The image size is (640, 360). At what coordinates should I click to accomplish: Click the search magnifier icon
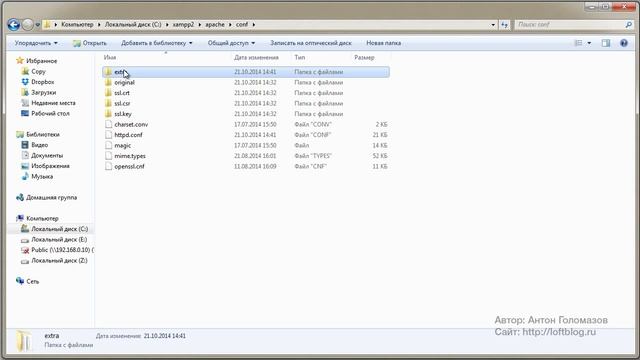[629, 25]
